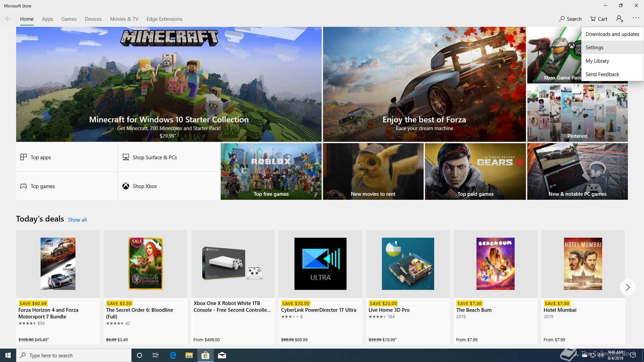Click the Top games controller icon
This screenshot has height=362, width=644.
[23, 186]
